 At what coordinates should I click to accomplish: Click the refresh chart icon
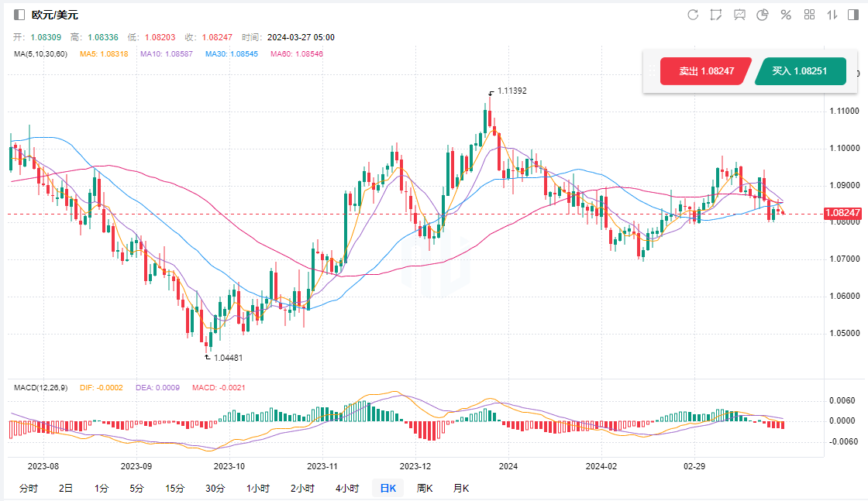(x=693, y=15)
